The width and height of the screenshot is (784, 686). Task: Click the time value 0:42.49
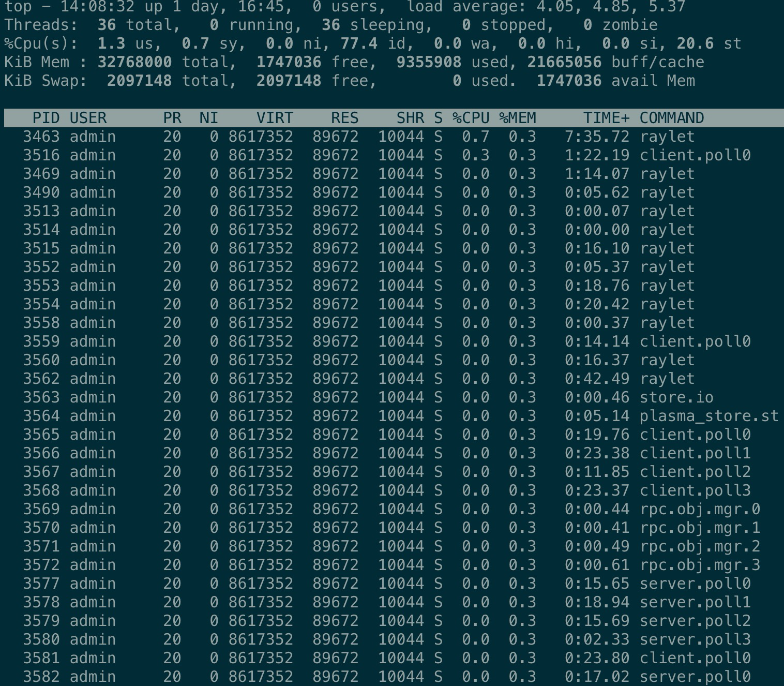pyautogui.click(x=597, y=379)
